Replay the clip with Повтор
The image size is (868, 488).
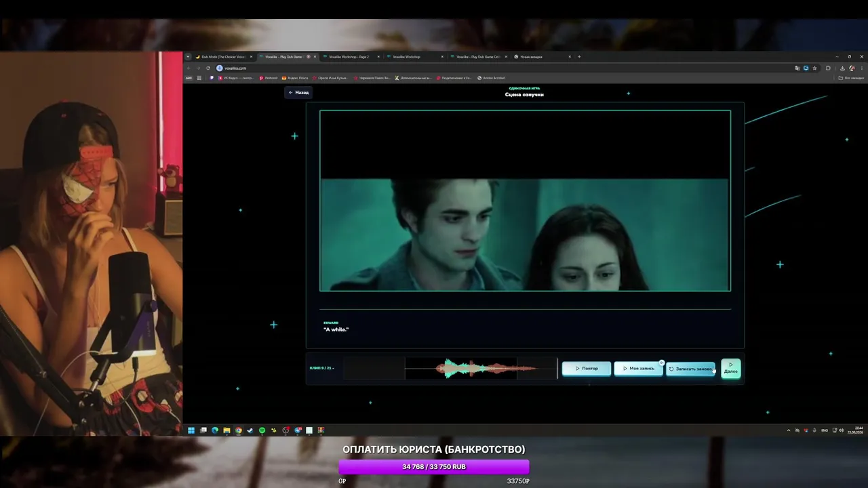pyautogui.click(x=587, y=369)
